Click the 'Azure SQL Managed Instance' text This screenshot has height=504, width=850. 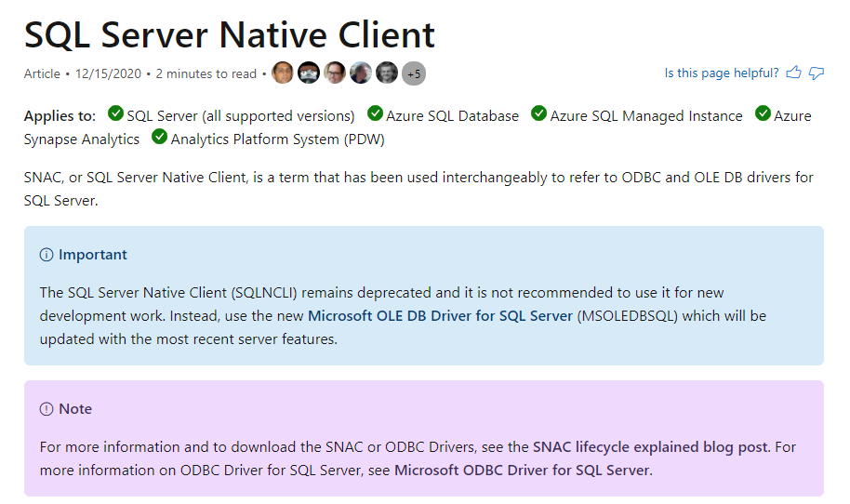pyautogui.click(x=646, y=116)
